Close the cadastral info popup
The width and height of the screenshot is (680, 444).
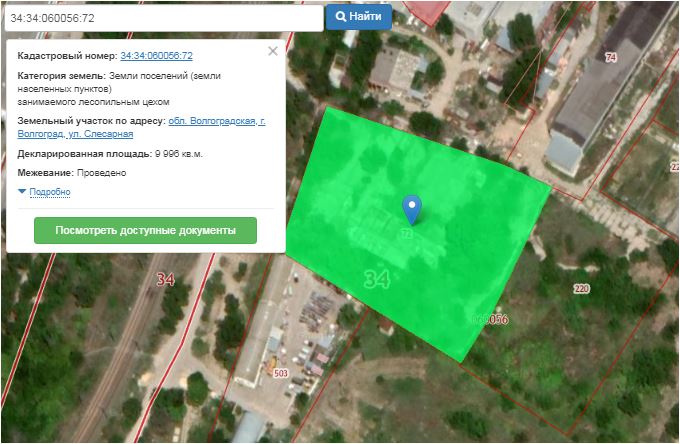point(273,52)
